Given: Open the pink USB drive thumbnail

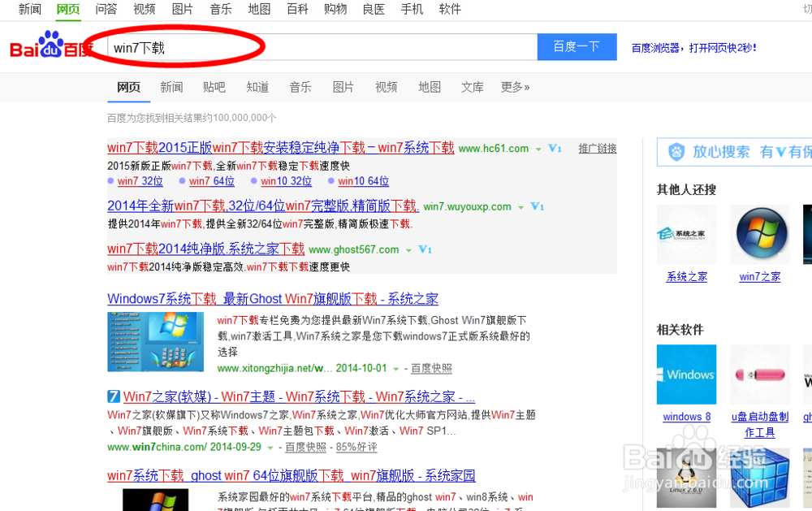Looking at the screenshot, I should 760,375.
